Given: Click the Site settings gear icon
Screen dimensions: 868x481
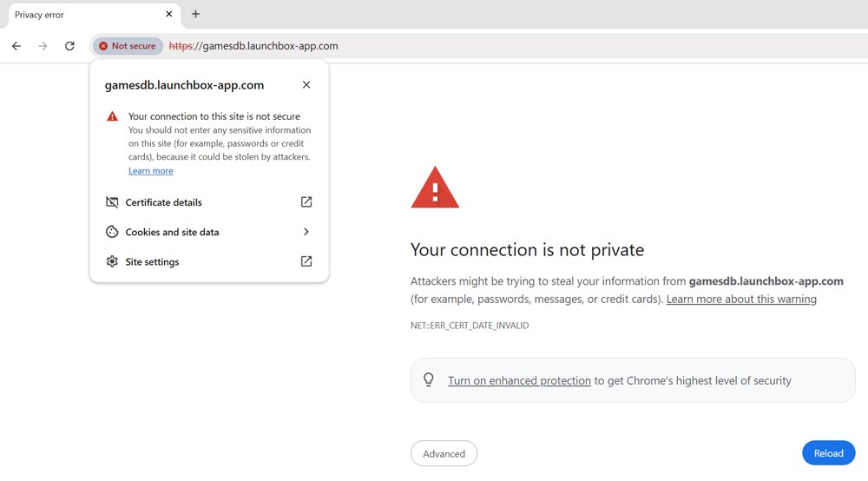Looking at the screenshot, I should (x=112, y=261).
